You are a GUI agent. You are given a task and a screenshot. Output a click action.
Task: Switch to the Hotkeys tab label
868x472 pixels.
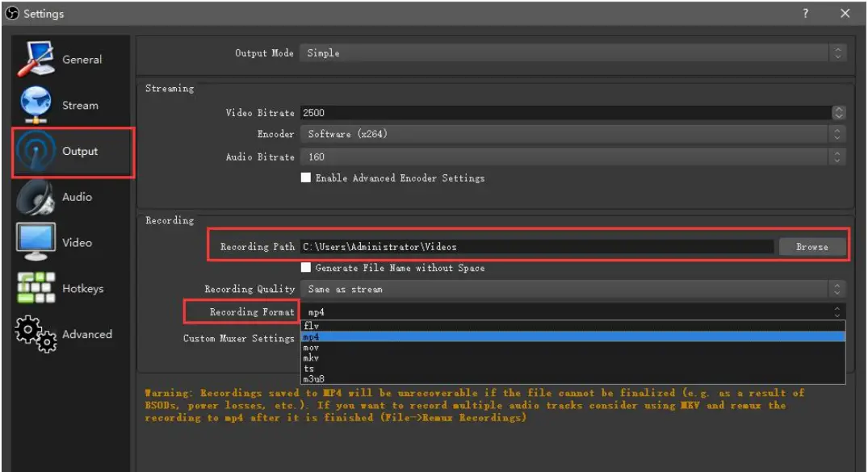coord(83,288)
